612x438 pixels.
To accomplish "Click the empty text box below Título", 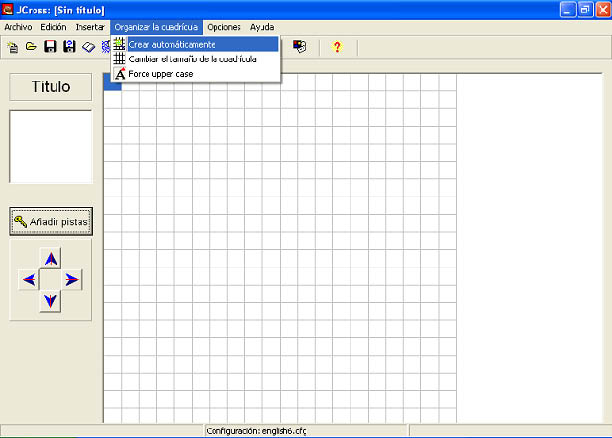I will pos(51,146).
